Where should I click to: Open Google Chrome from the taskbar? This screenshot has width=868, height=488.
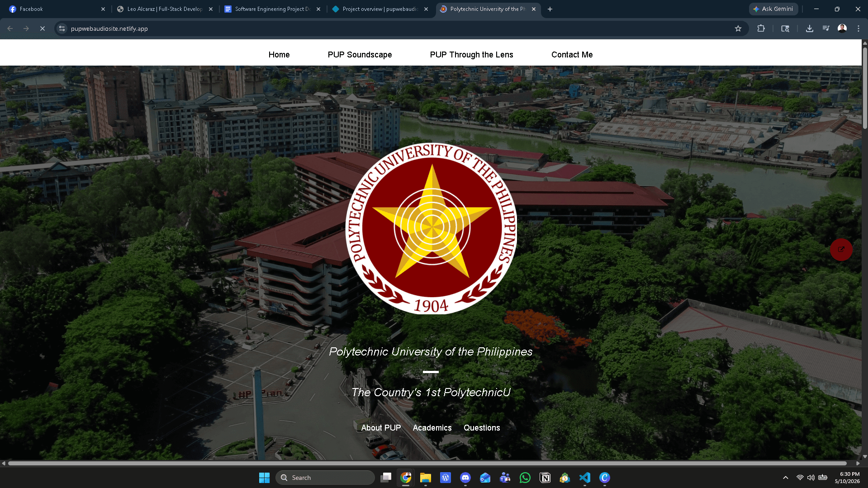406,478
